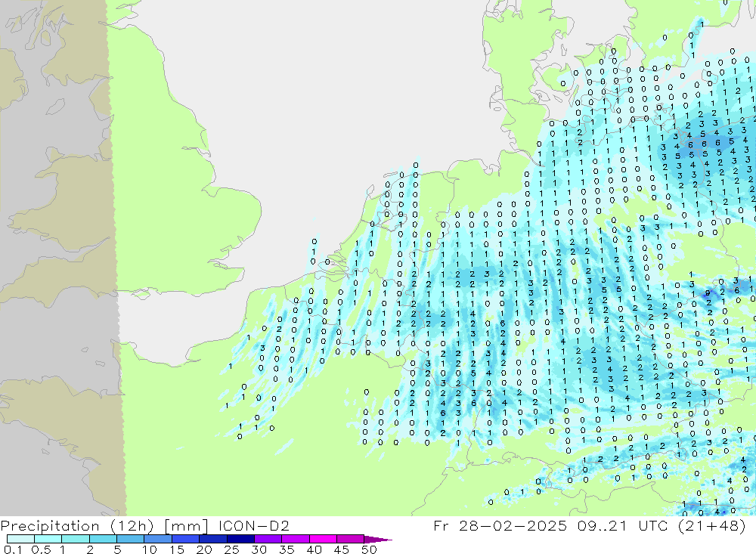Click the 10–15 mm legend swatch
This screenshot has width=756, height=554.
click(x=158, y=539)
